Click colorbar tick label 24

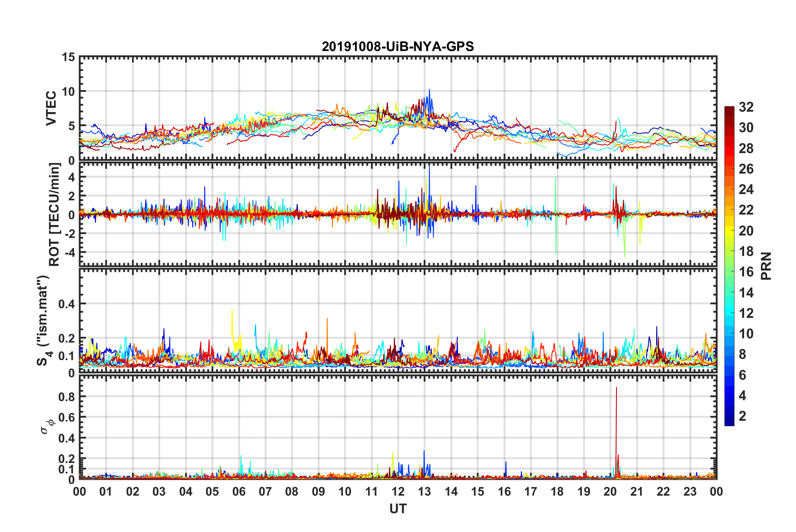[746, 189]
